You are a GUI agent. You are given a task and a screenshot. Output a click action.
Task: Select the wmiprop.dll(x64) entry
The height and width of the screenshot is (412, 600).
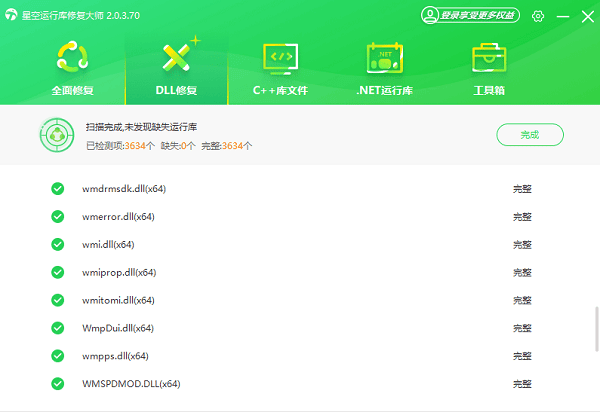119,272
